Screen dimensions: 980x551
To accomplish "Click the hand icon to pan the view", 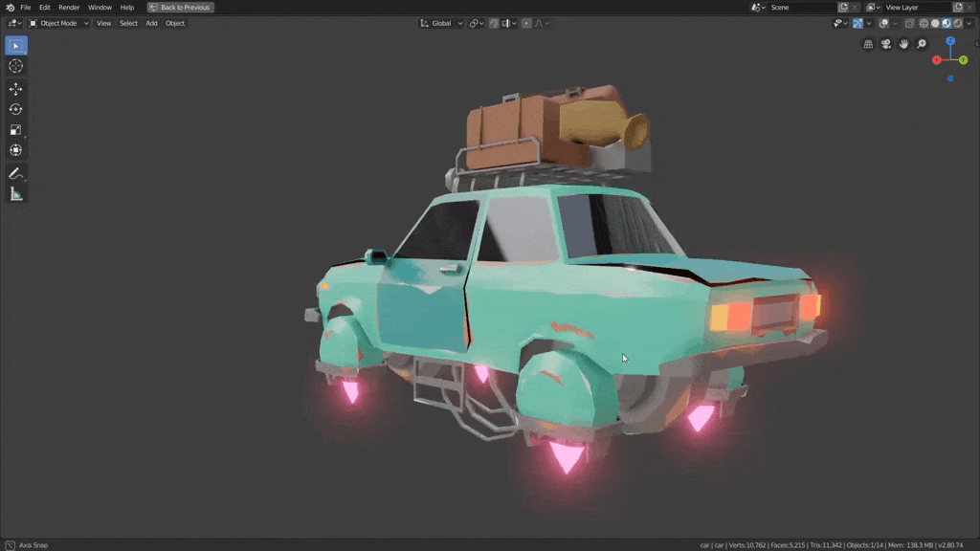I will [x=903, y=44].
